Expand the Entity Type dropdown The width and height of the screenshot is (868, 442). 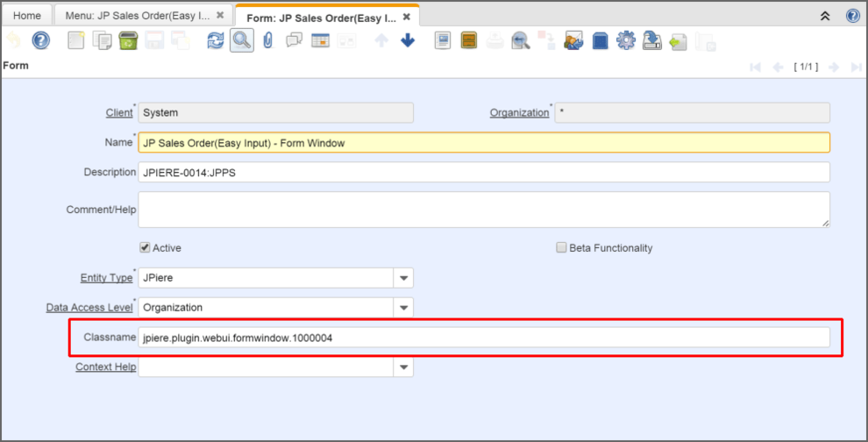pos(403,278)
